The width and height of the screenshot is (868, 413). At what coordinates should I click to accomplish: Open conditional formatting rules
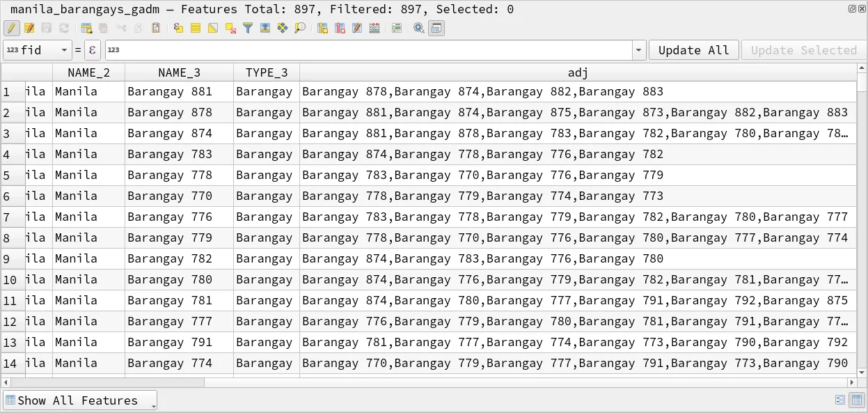[397, 29]
